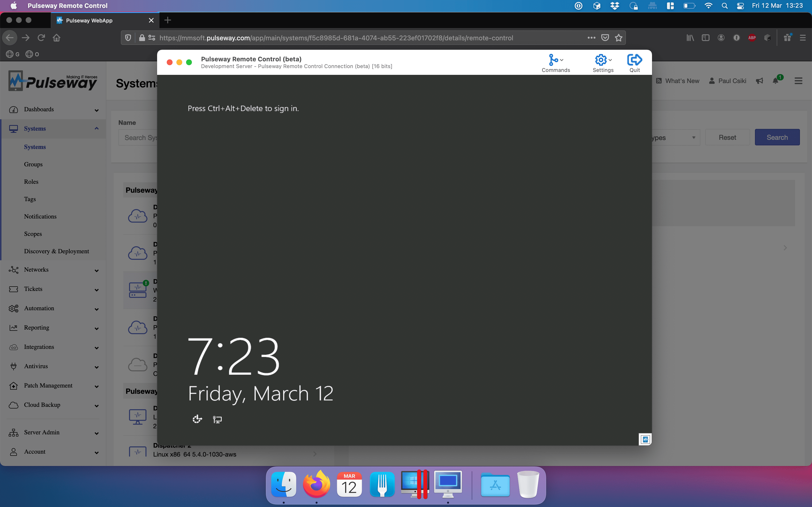Open the Commands menu in Remote Control
The image size is (812, 507).
click(555, 63)
